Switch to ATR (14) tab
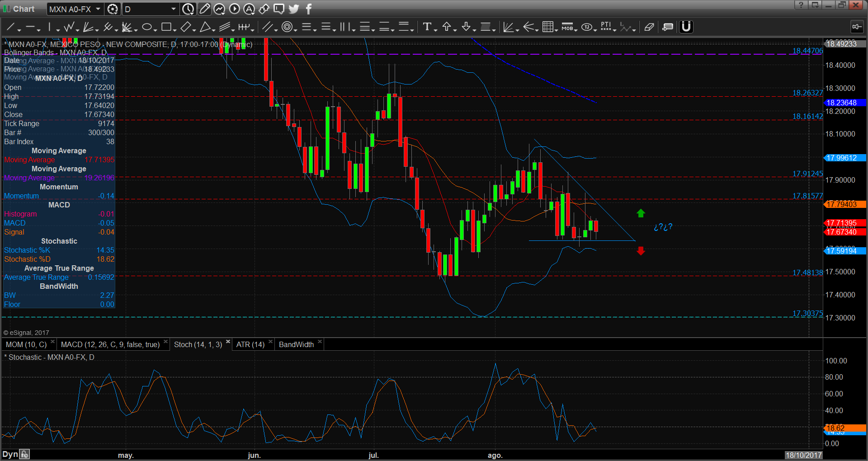Viewport: 868px width, 461px height. (x=250, y=344)
